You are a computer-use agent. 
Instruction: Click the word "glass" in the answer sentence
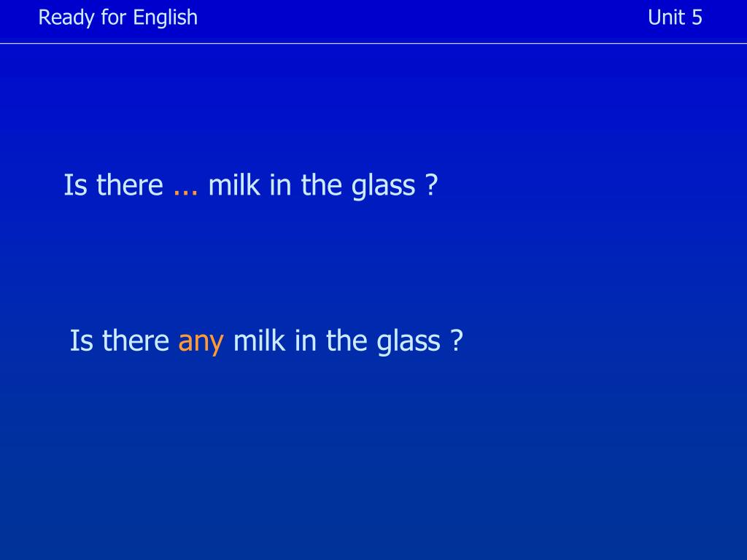tap(409, 343)
